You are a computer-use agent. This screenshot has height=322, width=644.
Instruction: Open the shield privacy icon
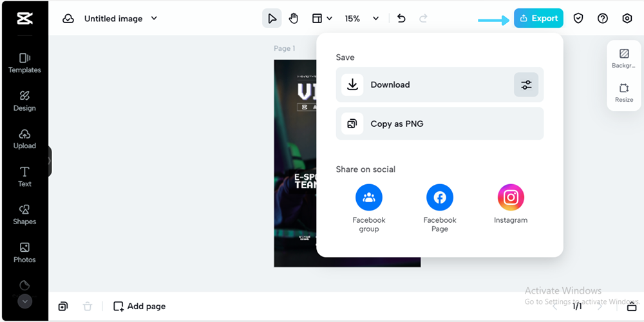(x=578, y=19)
